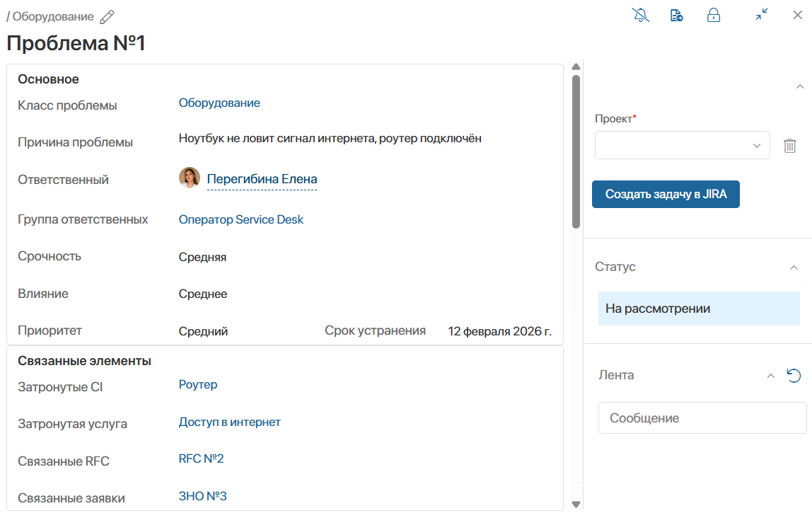Refresh the Лента feed

tap(794, 375)
